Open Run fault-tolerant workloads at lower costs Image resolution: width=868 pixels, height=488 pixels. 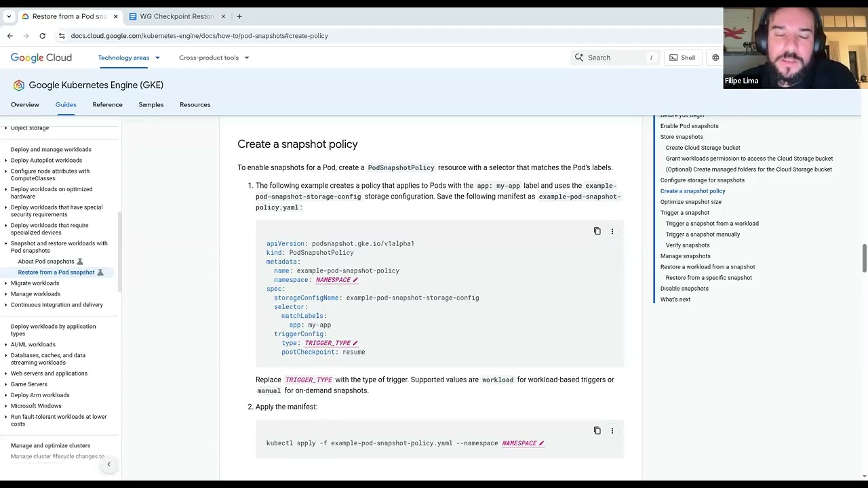pyautogui.click(x=58, y=420)
